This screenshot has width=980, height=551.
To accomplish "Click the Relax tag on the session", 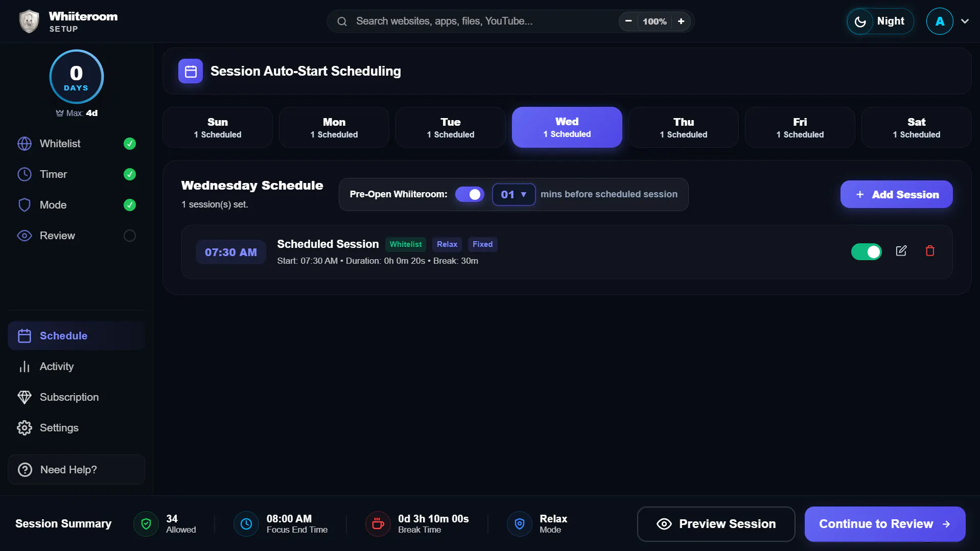I will [x=447, y=244].
